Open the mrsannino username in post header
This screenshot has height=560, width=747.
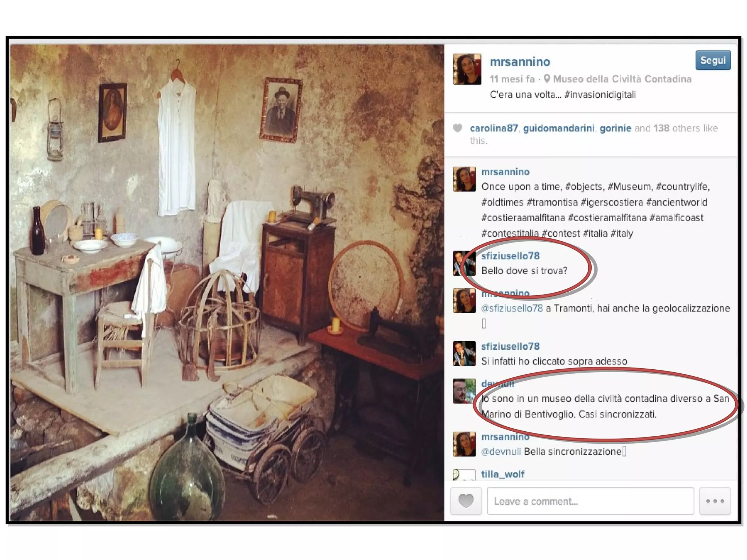520,62
